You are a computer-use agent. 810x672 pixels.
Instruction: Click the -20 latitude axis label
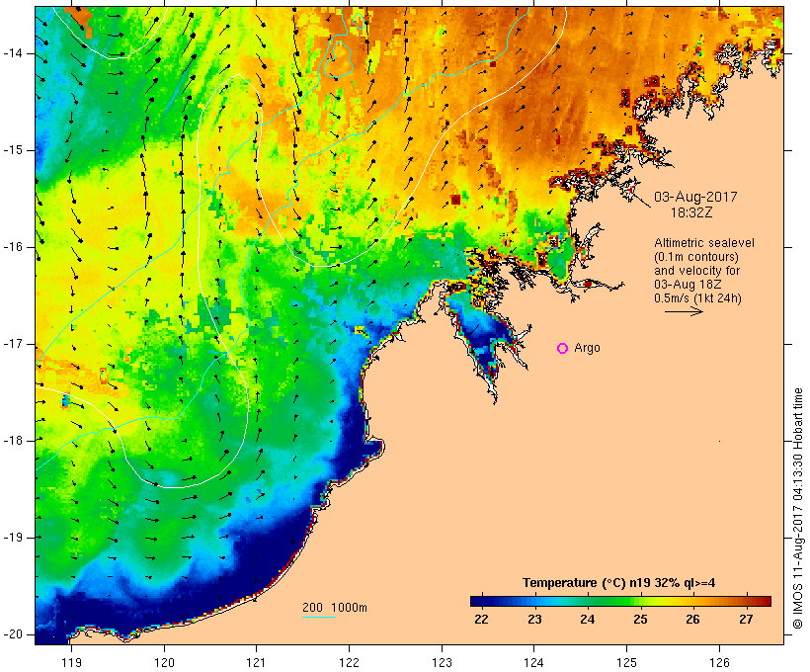point(12,634)
